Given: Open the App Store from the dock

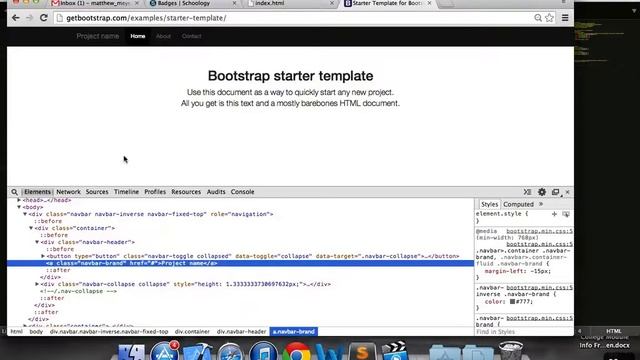Looking at the screenshot, I should (x=164, y=352).
